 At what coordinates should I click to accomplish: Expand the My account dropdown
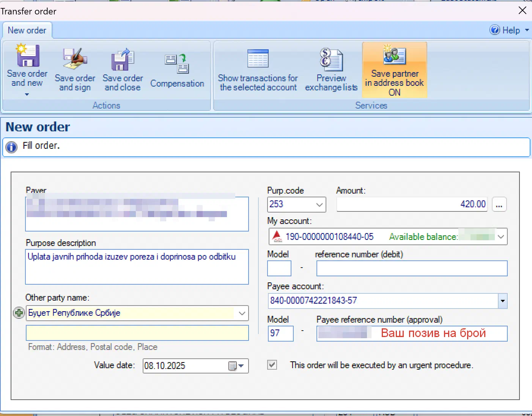pos(501,237)
